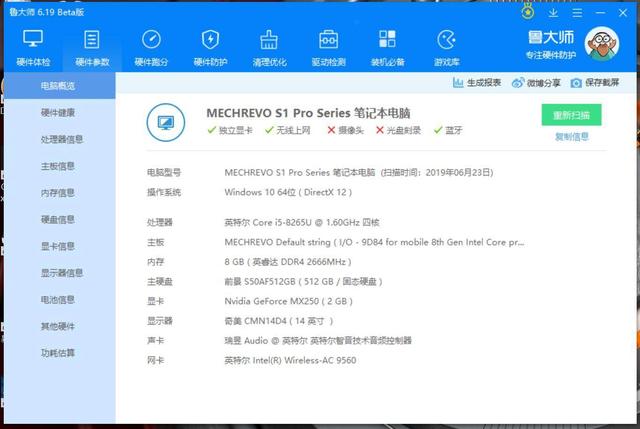Click the 处理器 row label
Screen dimensions: 640x429
click(x=160, y=222)
